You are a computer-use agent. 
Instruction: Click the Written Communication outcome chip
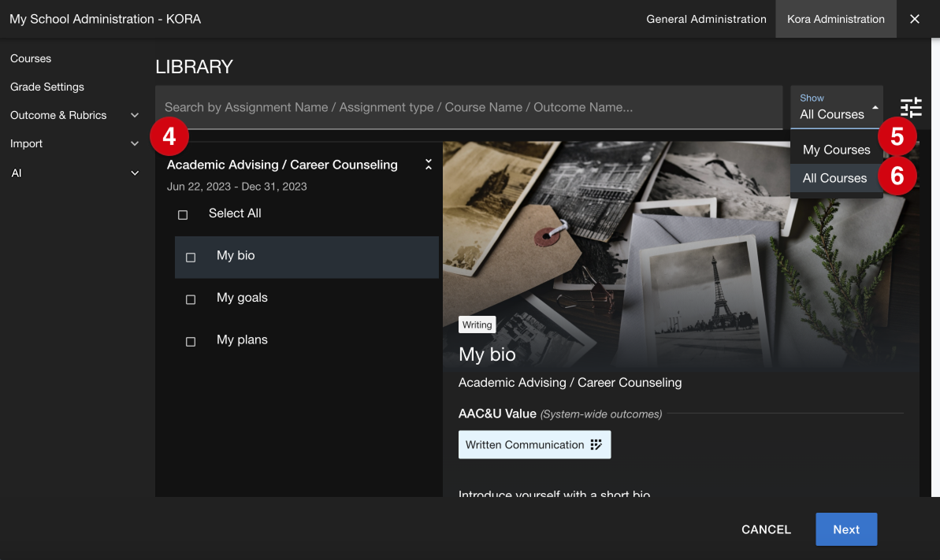click(x=534, y=444)
